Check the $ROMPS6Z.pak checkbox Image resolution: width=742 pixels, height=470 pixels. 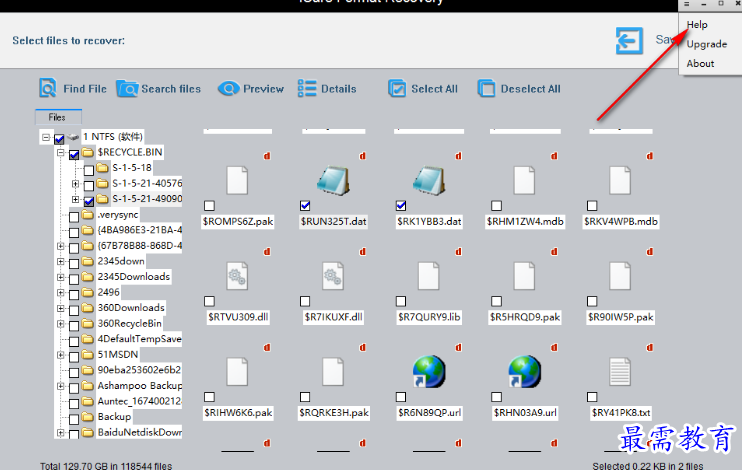point(209,205)
